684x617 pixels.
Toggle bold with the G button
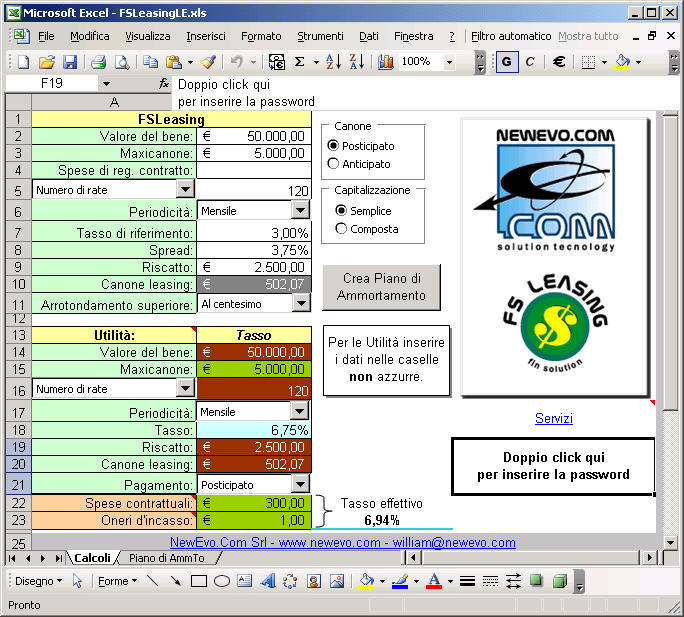point(506,62)
